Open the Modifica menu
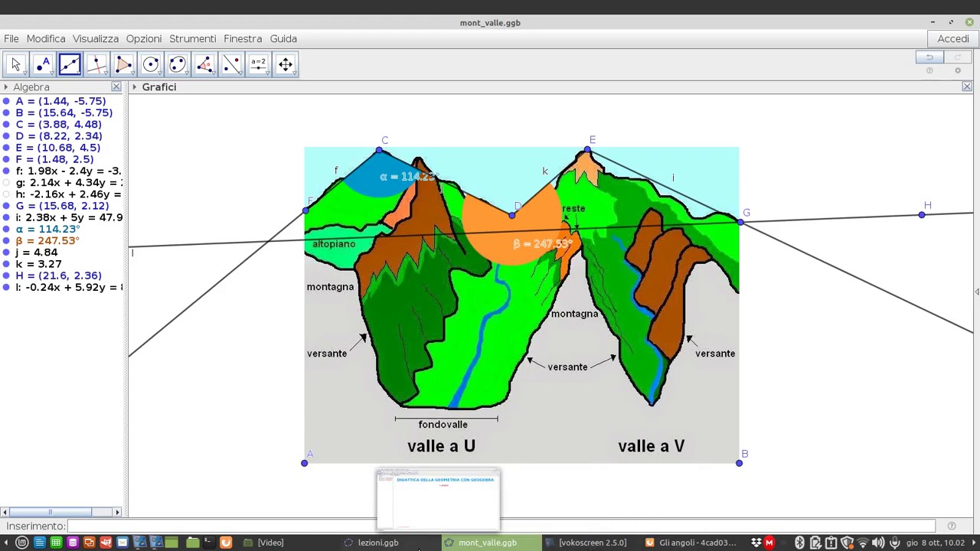 (46, 38)
